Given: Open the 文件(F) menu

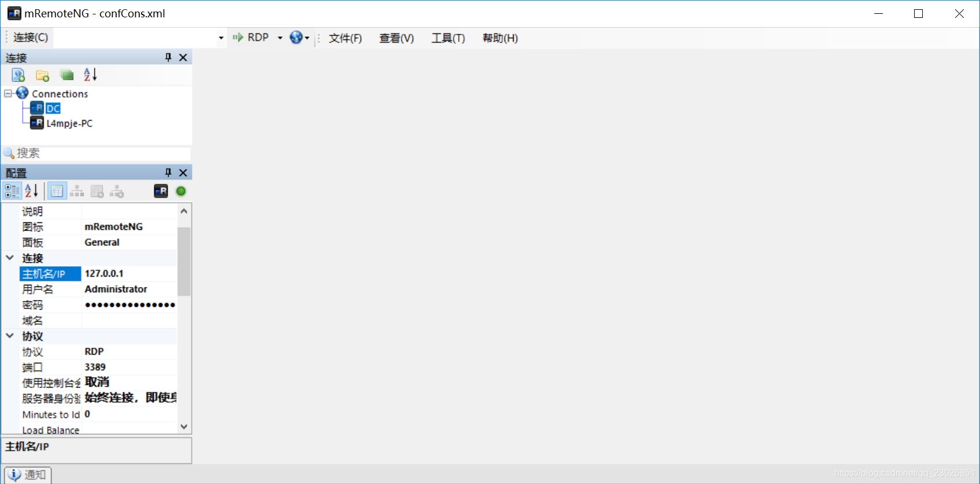Looking at the screenshot, I should pos(345,38).
